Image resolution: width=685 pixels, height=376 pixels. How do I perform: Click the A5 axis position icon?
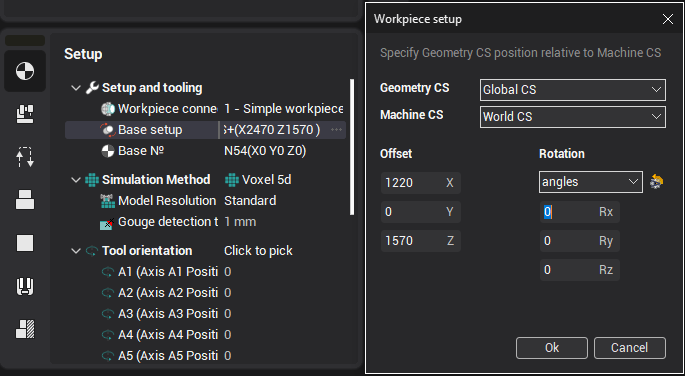point(107,356)
